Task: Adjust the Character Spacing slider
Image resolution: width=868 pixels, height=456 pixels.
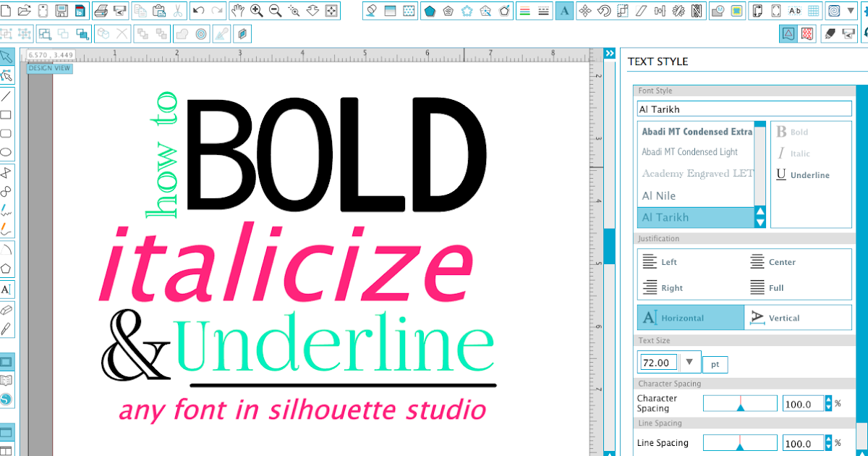Action: click(741, 404)
